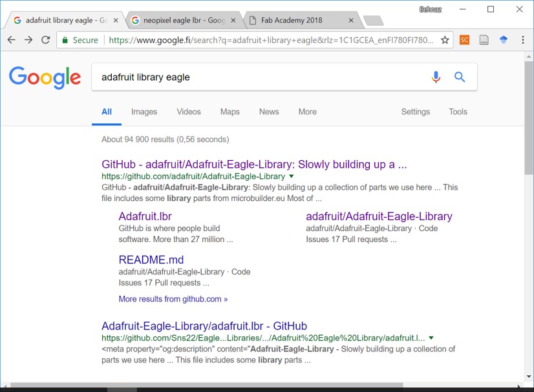This screenshot has height=392, width=534.
Task: Go back using the browser back arrow
Action: point(11,40)
